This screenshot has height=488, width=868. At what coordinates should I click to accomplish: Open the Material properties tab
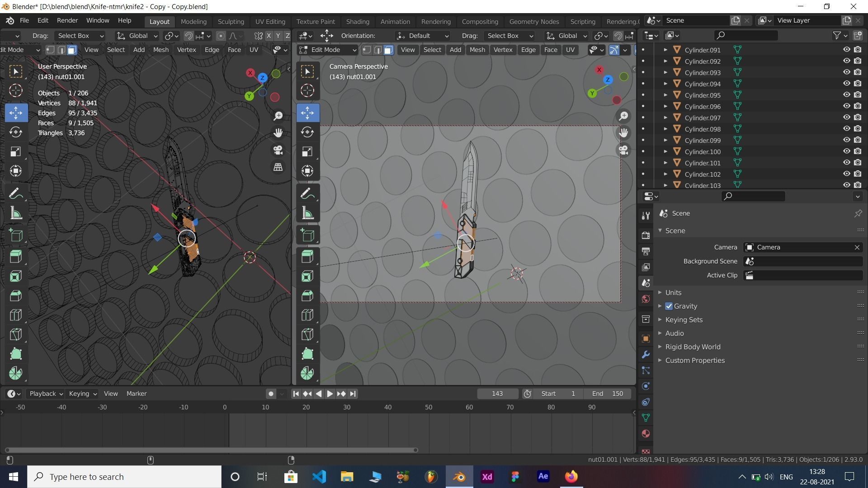click(x=646, y=434)
